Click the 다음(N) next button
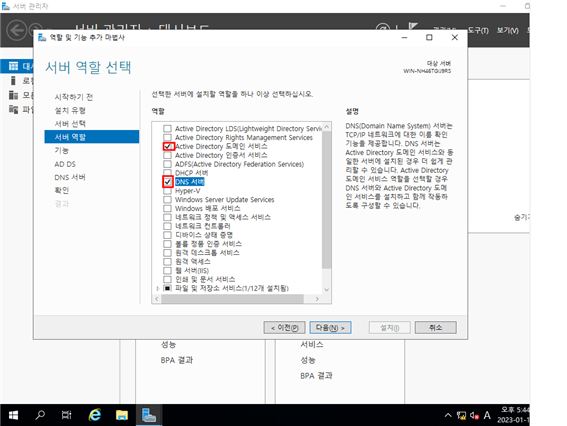The width and height of the screenshot is (567, 426). 331,328
